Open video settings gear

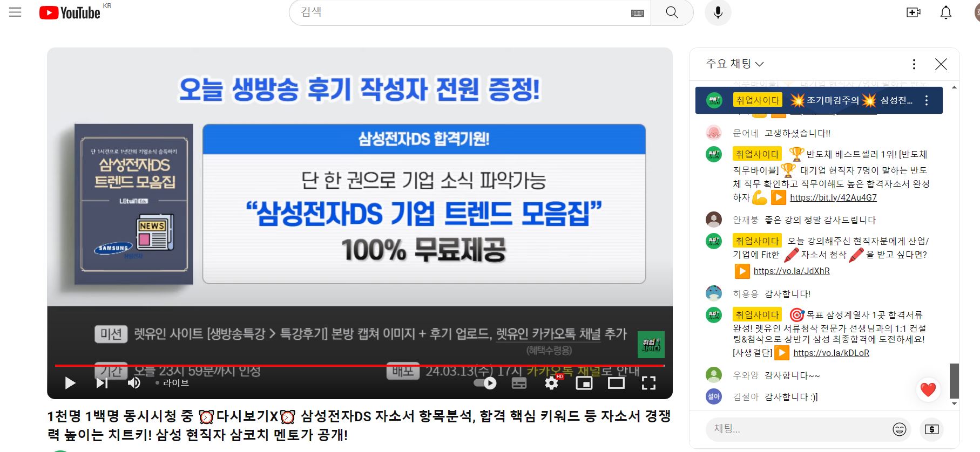pos(551,383)
